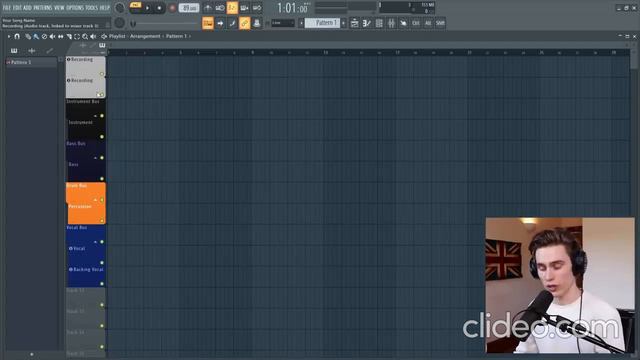
Task: Open the mixer faders toolbar icon
Action: pos(391,23)
